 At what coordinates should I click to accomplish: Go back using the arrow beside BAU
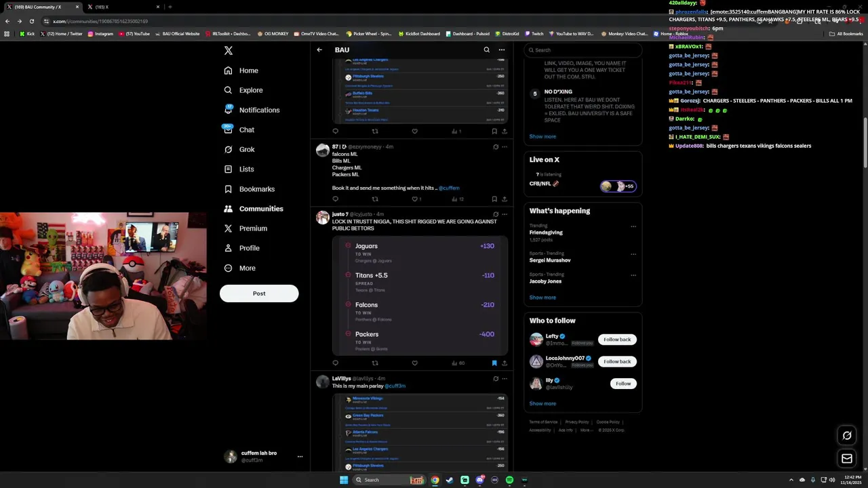pyautogui.click(x=319, y=49)
